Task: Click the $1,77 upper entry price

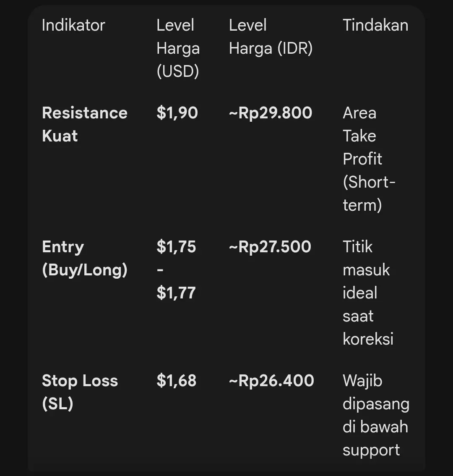Action: point(176,293)
